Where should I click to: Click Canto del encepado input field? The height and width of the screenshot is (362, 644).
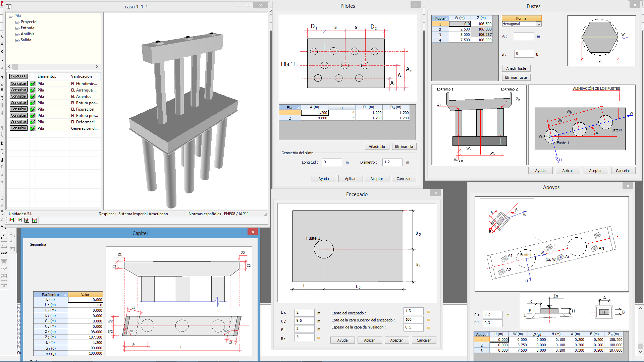(x=413, y=311)
